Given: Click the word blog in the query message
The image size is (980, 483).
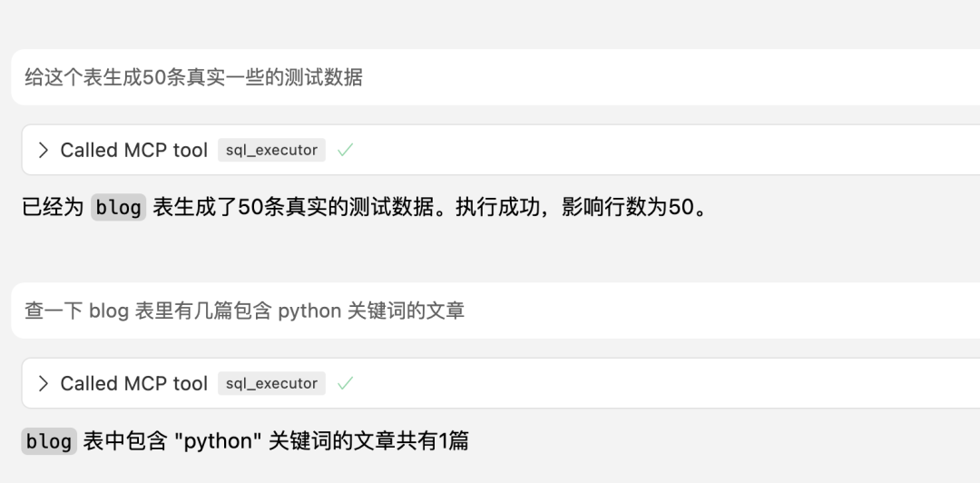Looking at the screenshot, I should (x=108, y=311).
